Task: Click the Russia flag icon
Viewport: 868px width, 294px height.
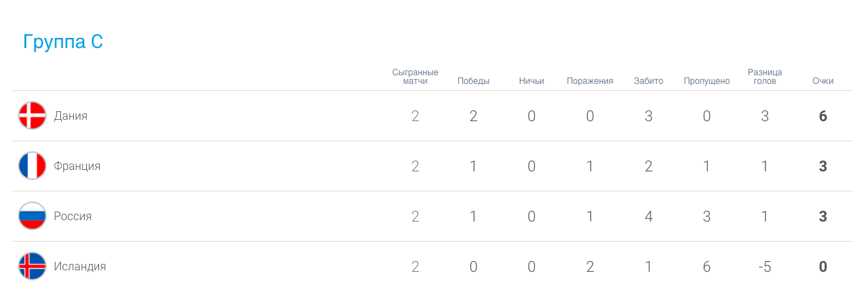Action: pyautogui.click(x=32, y=216)
